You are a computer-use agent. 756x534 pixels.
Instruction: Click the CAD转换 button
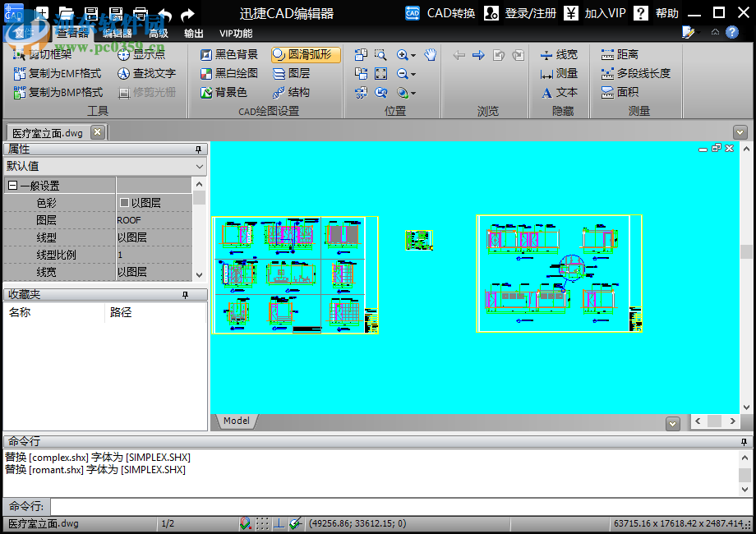coord(440,13)
